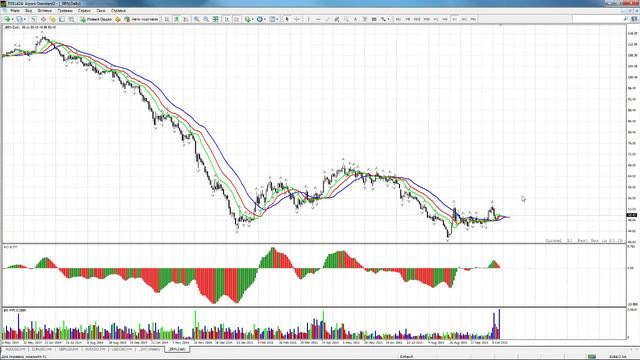Open the Navigator panel

click(x=53, y=19)
